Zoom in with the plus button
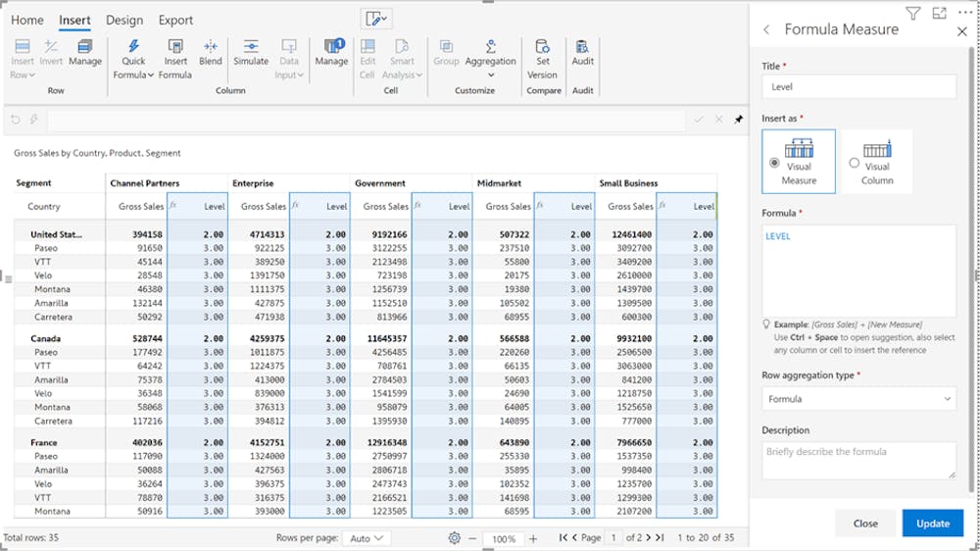 pos(533,538)
